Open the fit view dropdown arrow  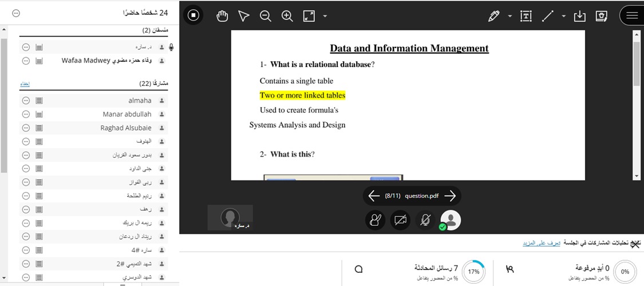point(325,16)
